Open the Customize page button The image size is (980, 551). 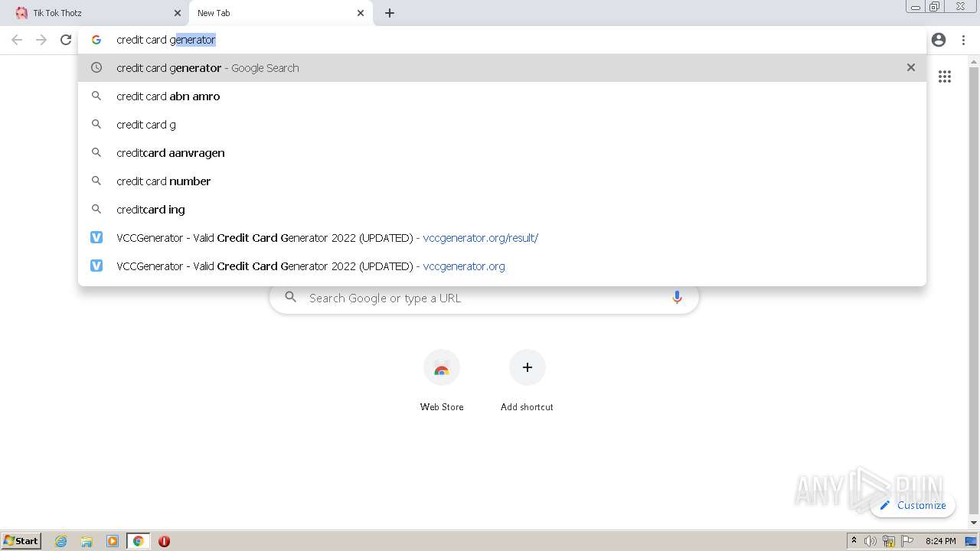pos(913,505)
